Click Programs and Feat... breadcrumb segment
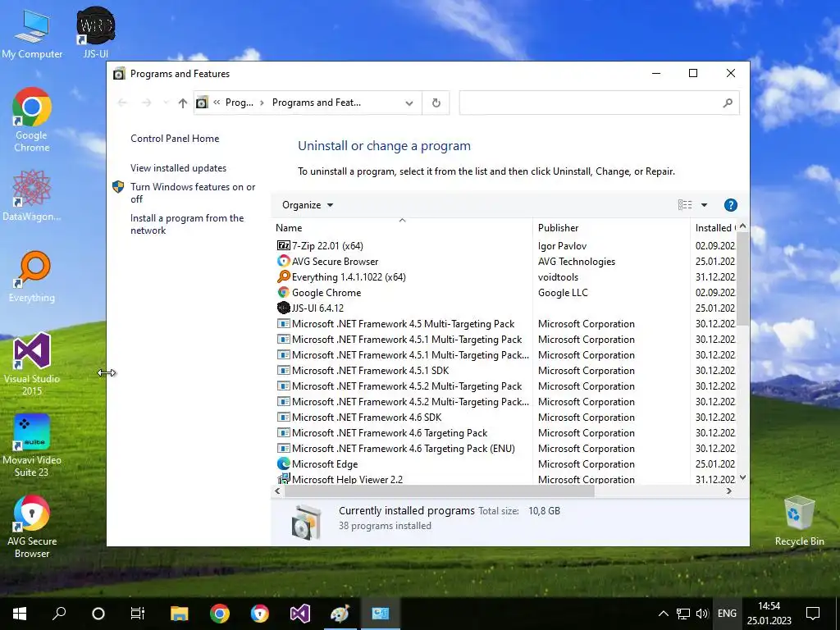The height and width of the screenshot is (630, 840). click(316, 103)
